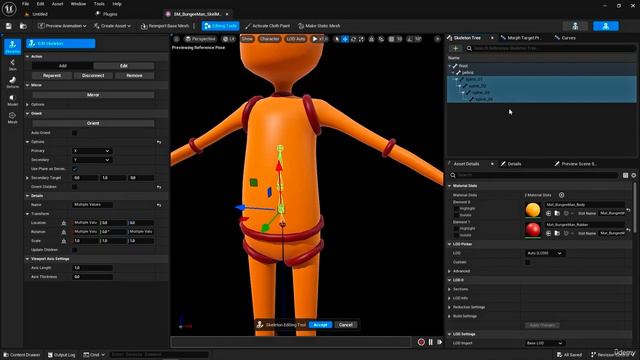Click the Disconnect button
This screenshot has height=360, width=640.
pyautogui.click(x=93, y=76)
